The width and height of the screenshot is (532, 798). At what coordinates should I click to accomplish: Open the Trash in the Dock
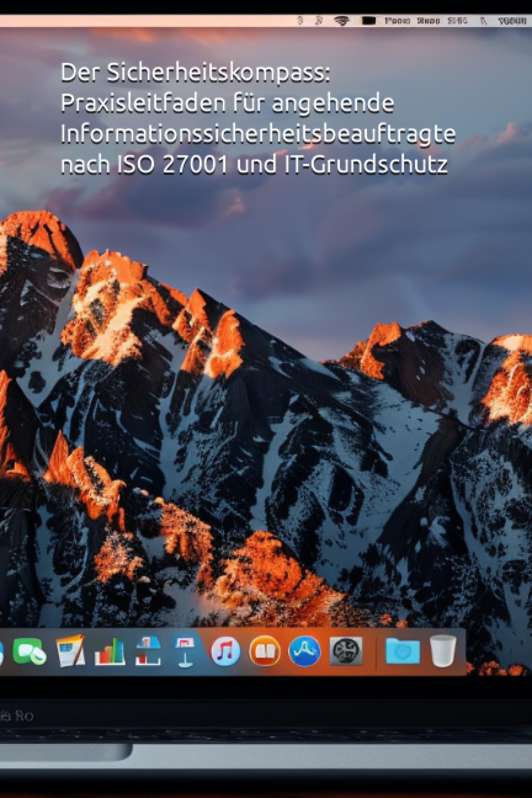(443, 651)
